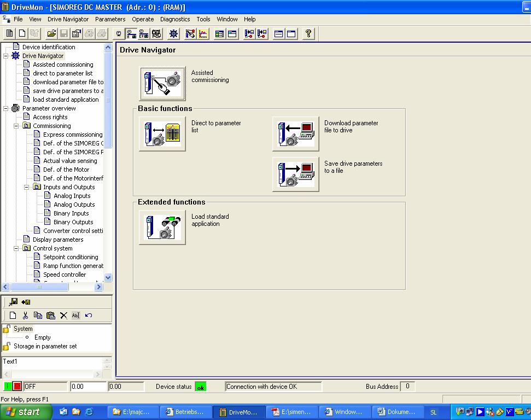This screenshot has height=420, width=531.
Task: Click the Open file folder toolbar icon
Action: tap(51, 33)
